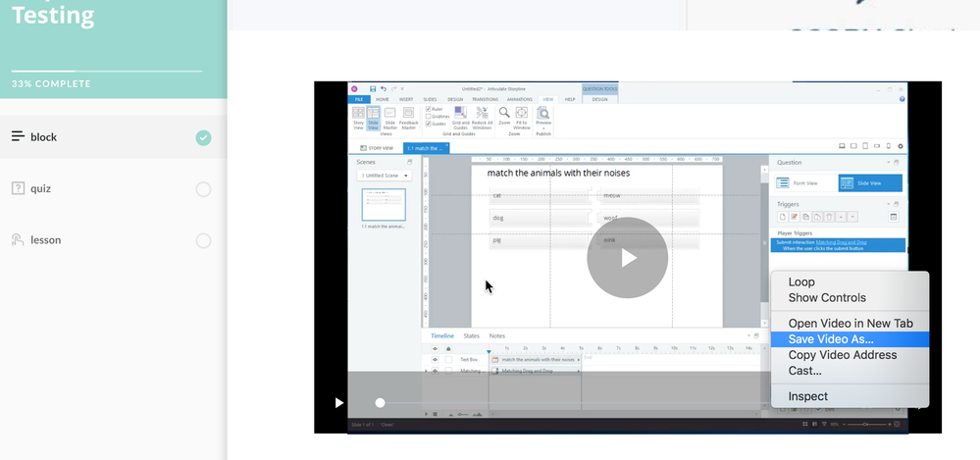Choose Loop in the video context menu
Image resolution: width=980 pixels, height=460 pixels.
pos(850,281)
